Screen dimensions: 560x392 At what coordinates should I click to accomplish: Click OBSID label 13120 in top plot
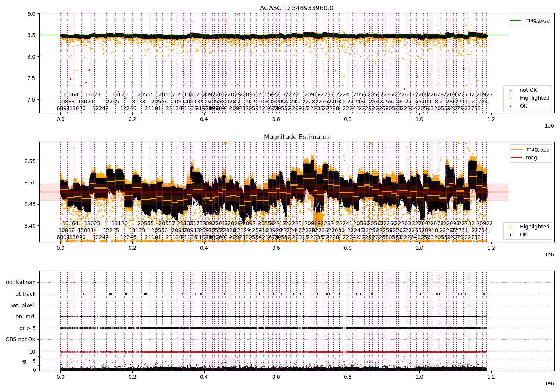tap(120, 95)
